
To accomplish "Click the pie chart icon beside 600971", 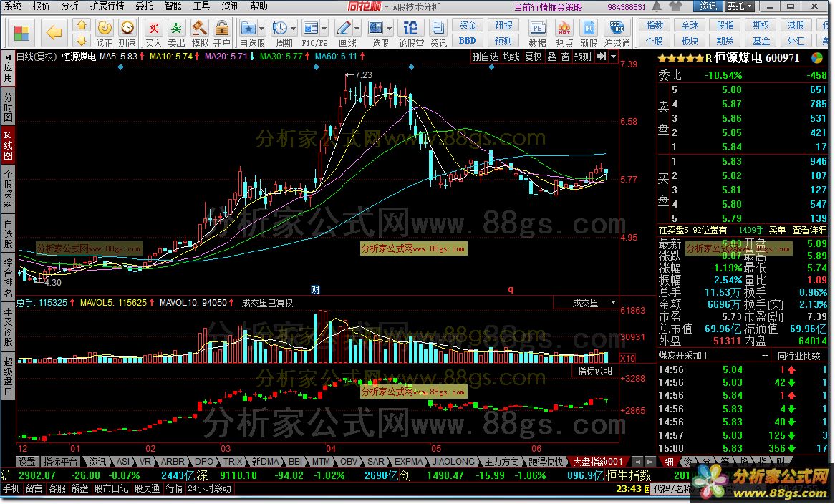I will [816, 58].
